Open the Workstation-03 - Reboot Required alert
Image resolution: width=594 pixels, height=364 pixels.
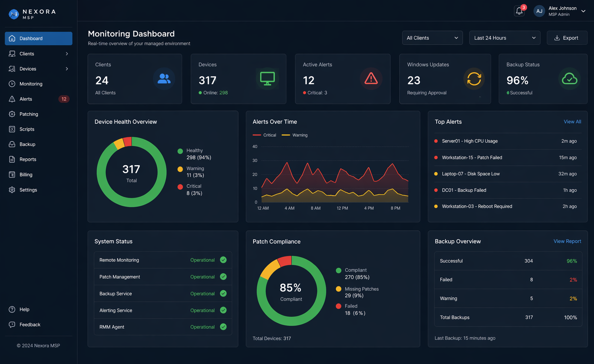(508, 206)
